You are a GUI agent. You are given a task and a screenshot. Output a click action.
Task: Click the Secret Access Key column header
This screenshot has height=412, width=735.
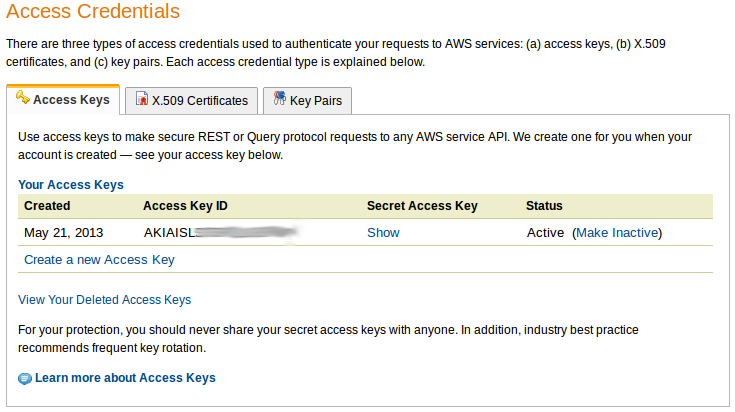(422, 206)
